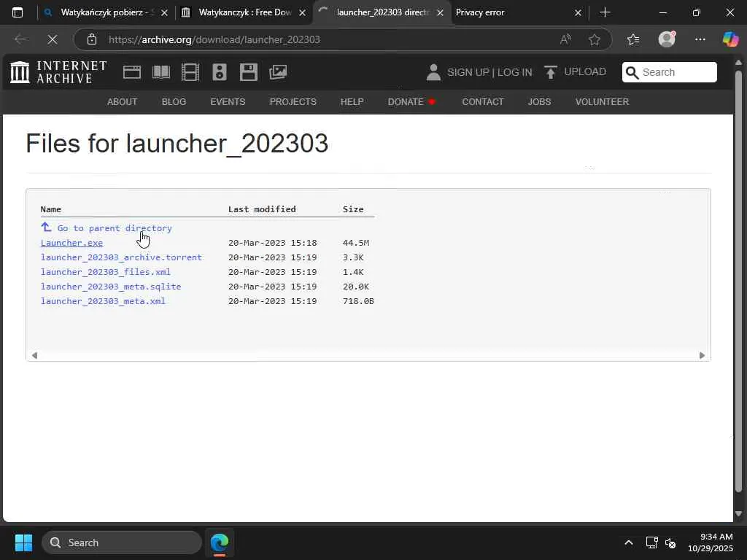Open the Favorites list icon
This screenshot has height=560, width=747.
pos(633,39)
